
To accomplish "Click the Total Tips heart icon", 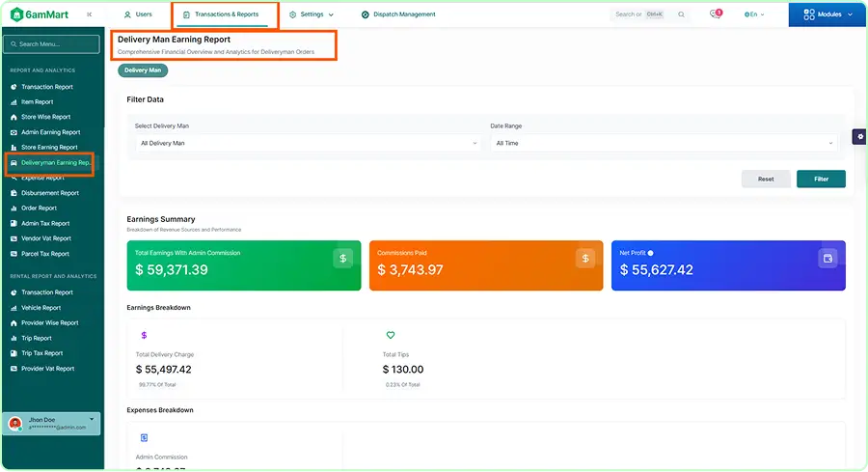I will 391,335.
